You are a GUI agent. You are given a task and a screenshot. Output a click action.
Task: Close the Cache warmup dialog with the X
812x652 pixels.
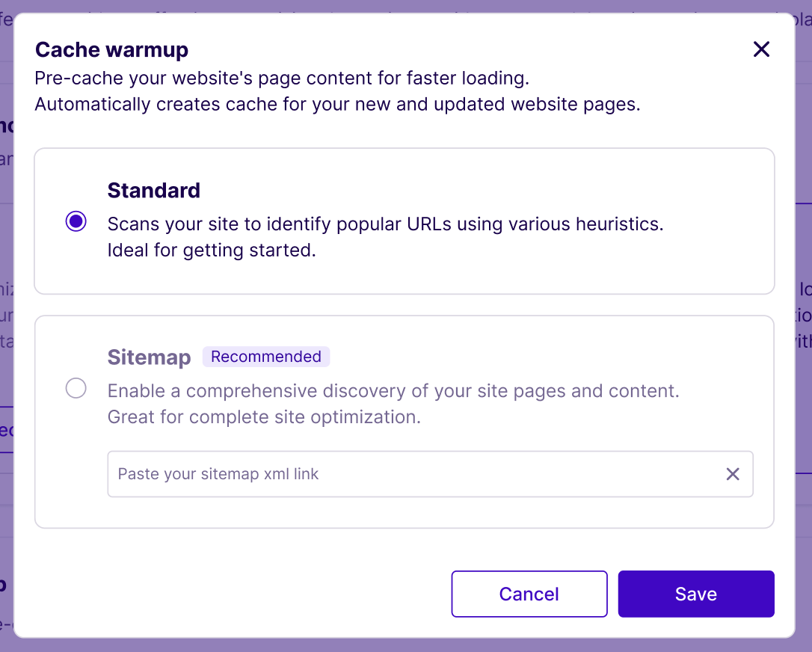click(x=761, y=49)
